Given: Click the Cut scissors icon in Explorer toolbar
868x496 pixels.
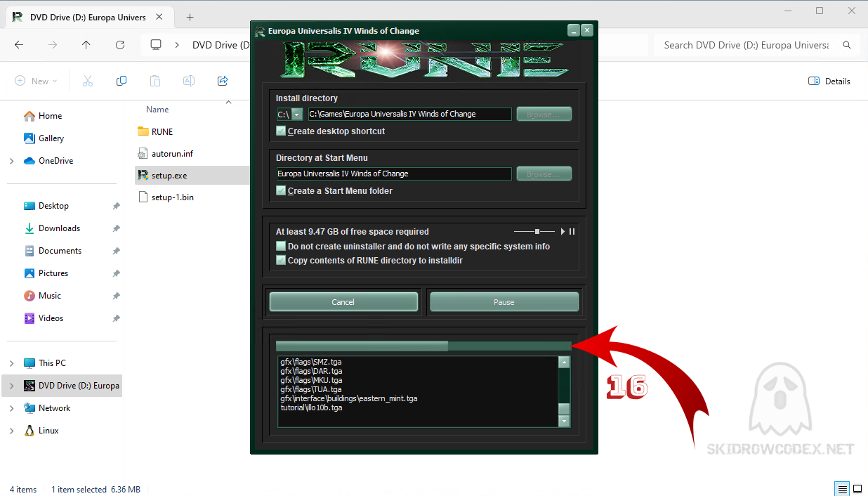Looking at the screenshot, I should 88,81.
